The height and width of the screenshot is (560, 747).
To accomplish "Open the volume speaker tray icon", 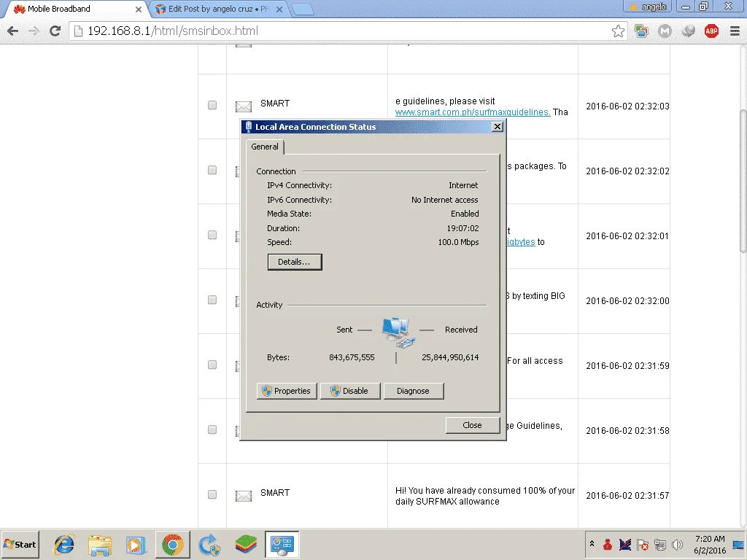I will [x=677, y=544].
